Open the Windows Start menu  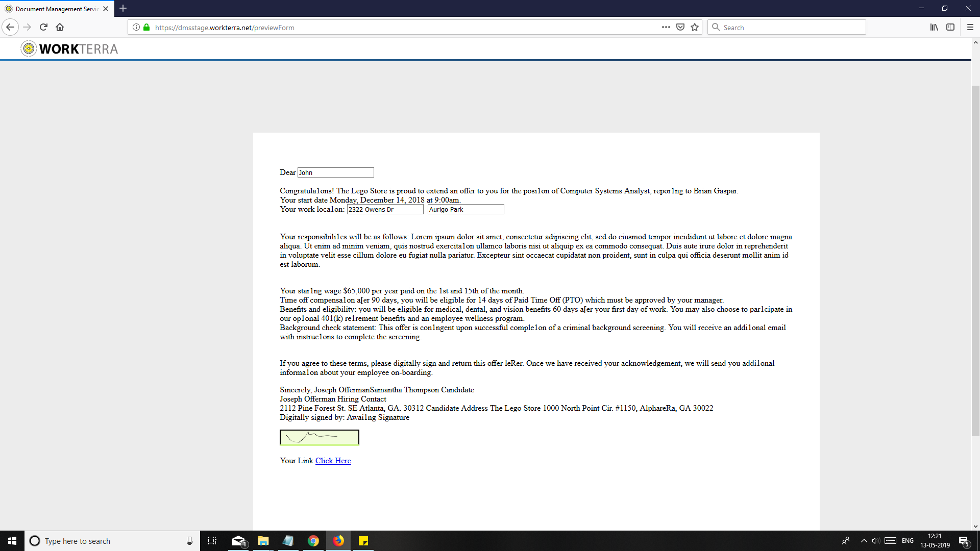pos(12,541)
